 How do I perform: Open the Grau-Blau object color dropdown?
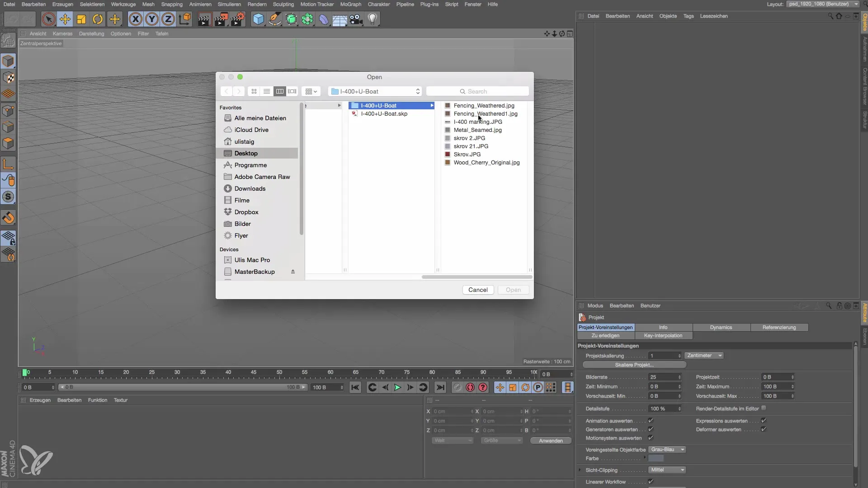pyautogui.click(x=667, y=450)
